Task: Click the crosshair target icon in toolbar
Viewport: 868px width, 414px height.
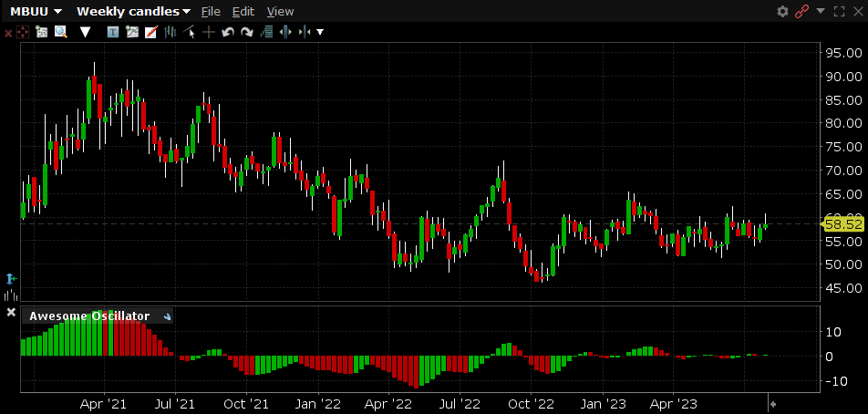Action: 23,32
